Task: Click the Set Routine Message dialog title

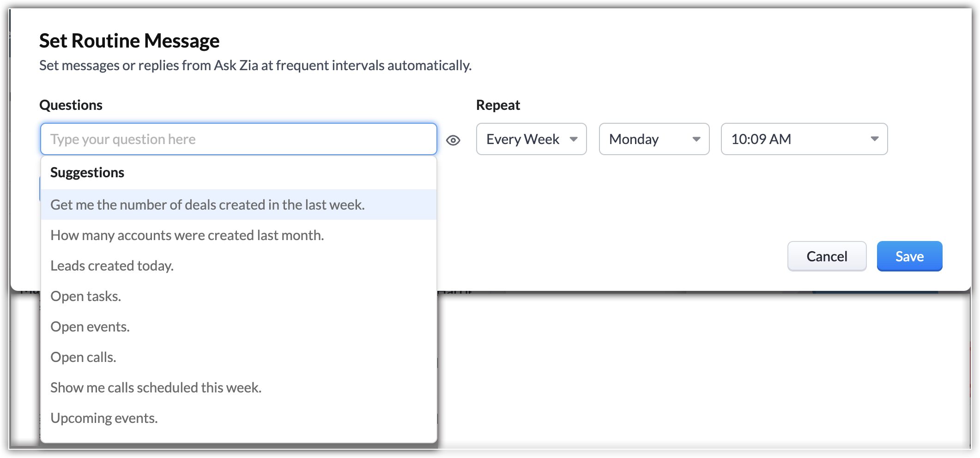Action: tap(129, 41)
